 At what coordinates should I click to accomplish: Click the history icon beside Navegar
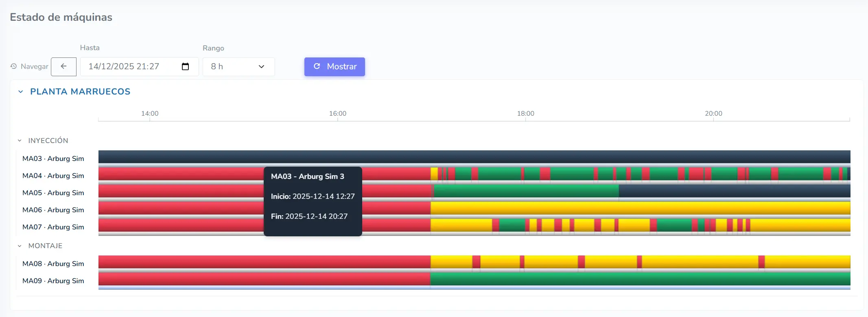tap(13, 66)
